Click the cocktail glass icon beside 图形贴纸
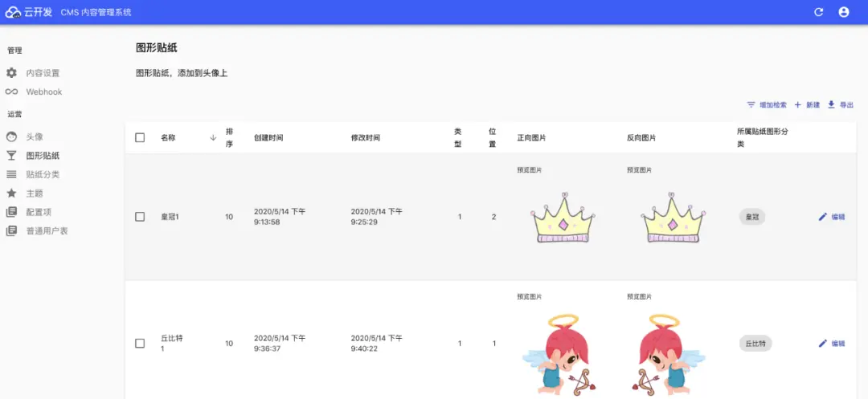Viewport: 868px width, 399px height. click(x=11, y=156)
